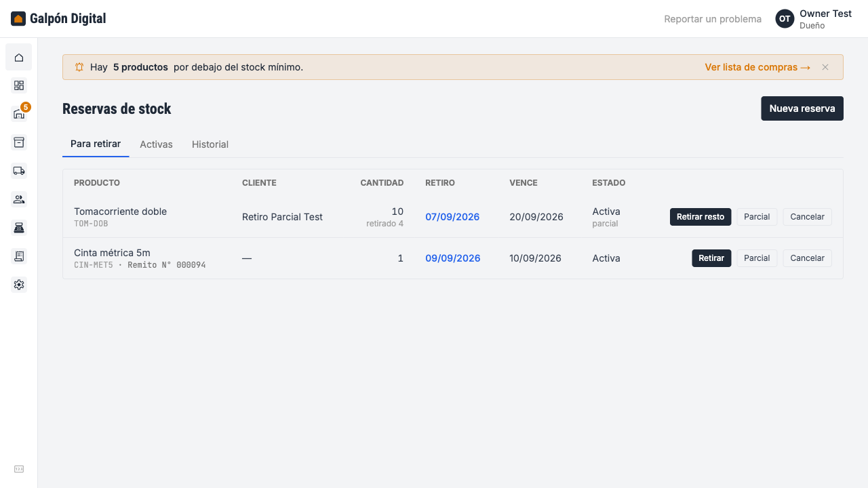Click Parcial for Tomacorriente doble row

click(757, 217)
